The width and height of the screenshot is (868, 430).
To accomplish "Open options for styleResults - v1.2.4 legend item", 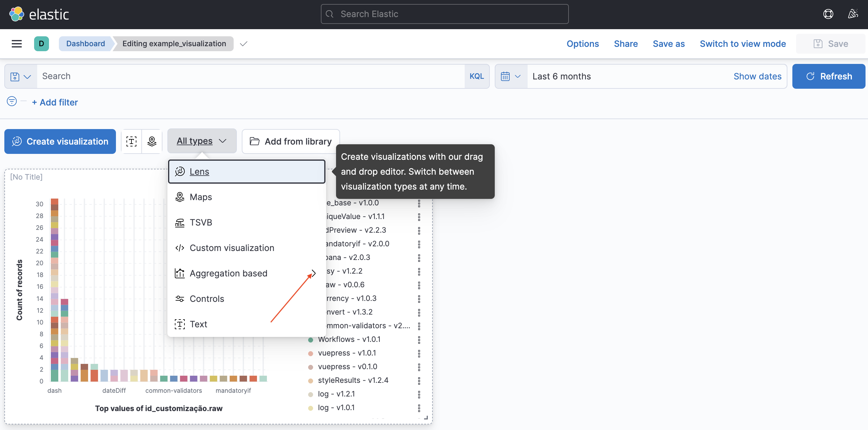I will point(419,381).
